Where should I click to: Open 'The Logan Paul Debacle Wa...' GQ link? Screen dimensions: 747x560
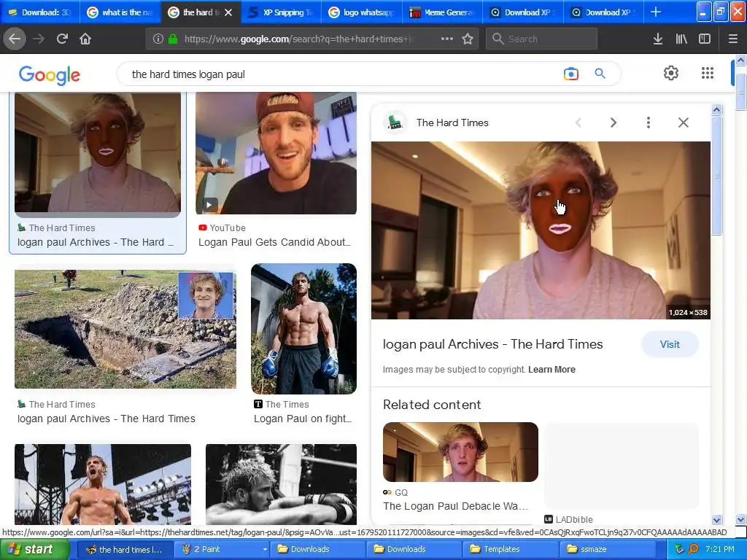click(x=455, y=506)
